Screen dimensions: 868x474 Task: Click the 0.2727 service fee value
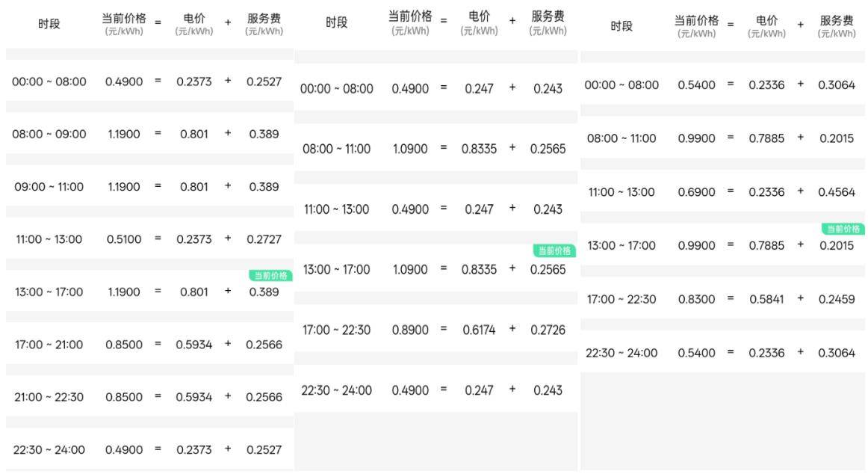(x=264, y=239)
